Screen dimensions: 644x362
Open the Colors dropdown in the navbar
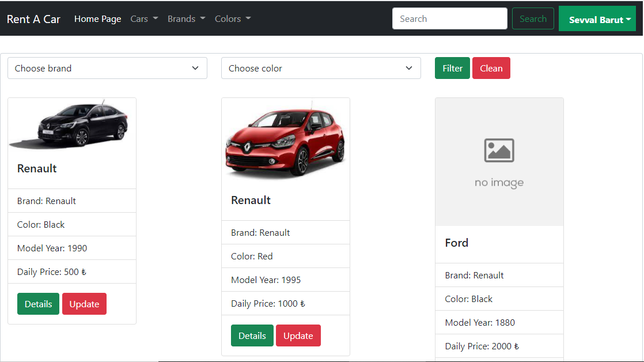point(232,18)
